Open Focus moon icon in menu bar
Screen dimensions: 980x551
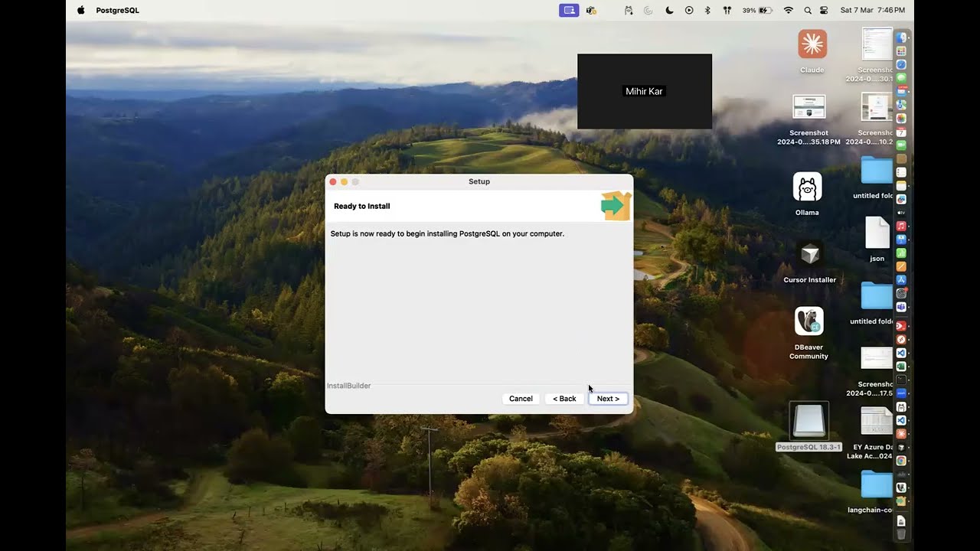[x=669, y=10]
